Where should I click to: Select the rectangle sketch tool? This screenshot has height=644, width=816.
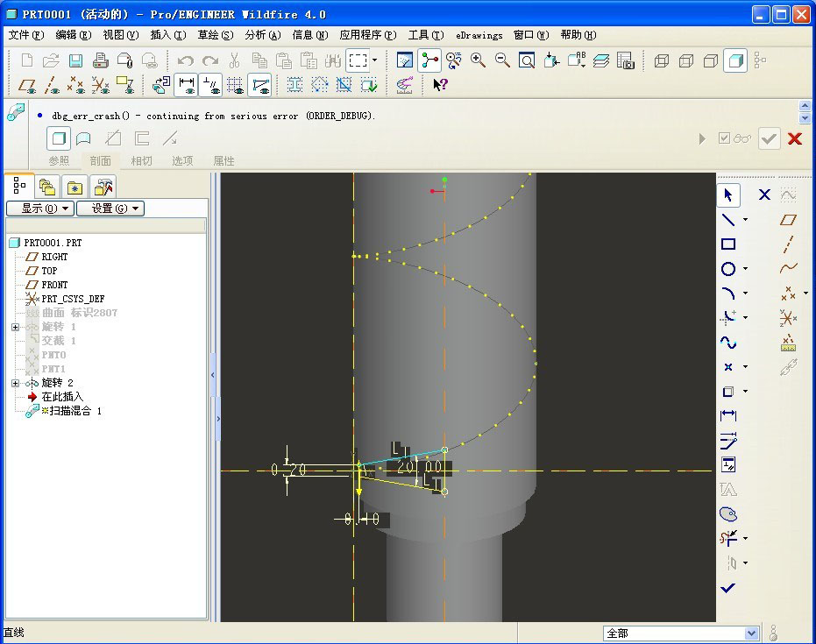point(727,244)
